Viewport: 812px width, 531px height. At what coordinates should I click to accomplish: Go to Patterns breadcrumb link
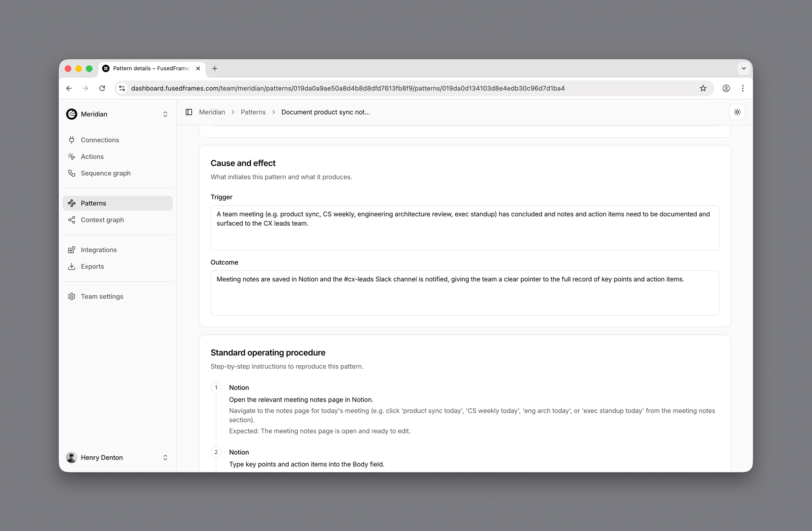[x=253, y=112]
